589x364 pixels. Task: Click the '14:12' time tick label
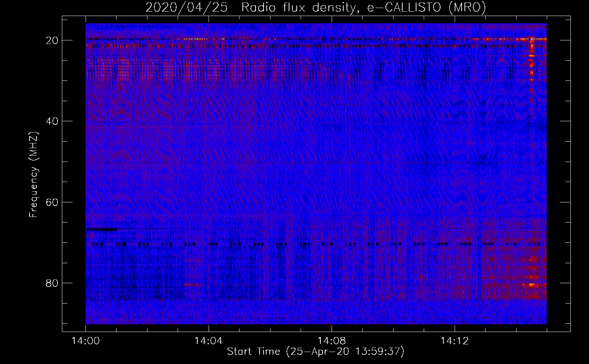click(455, 341)
